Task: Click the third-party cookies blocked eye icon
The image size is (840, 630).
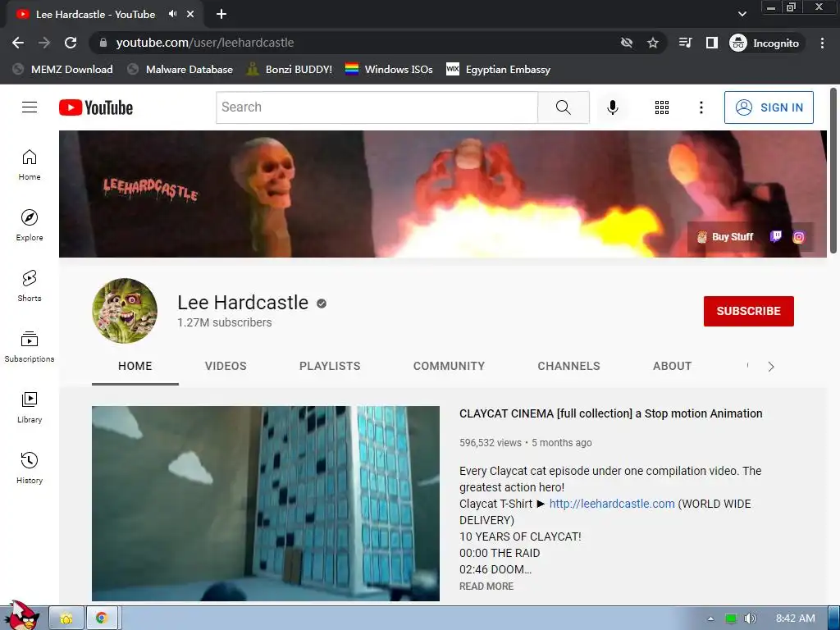Action: pyautogui.click(x=626, y=43)
